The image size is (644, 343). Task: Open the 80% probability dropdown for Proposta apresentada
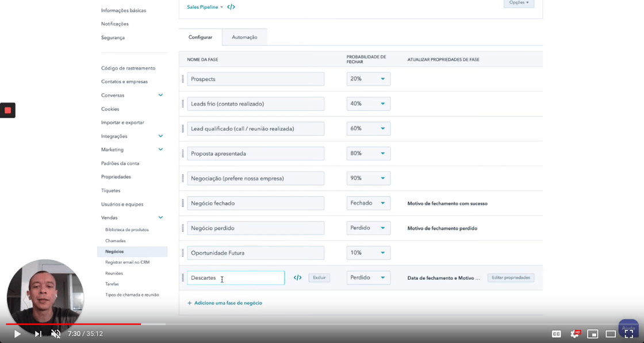[x=369, y=153]
